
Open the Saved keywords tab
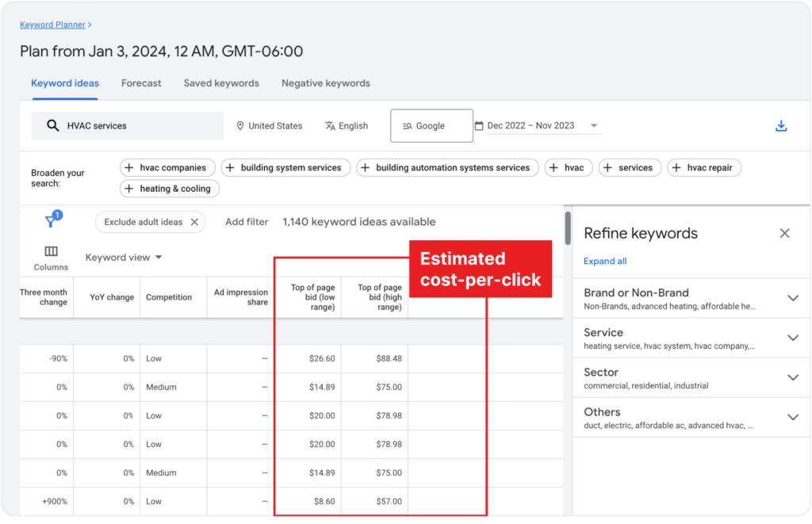point(221,83)
